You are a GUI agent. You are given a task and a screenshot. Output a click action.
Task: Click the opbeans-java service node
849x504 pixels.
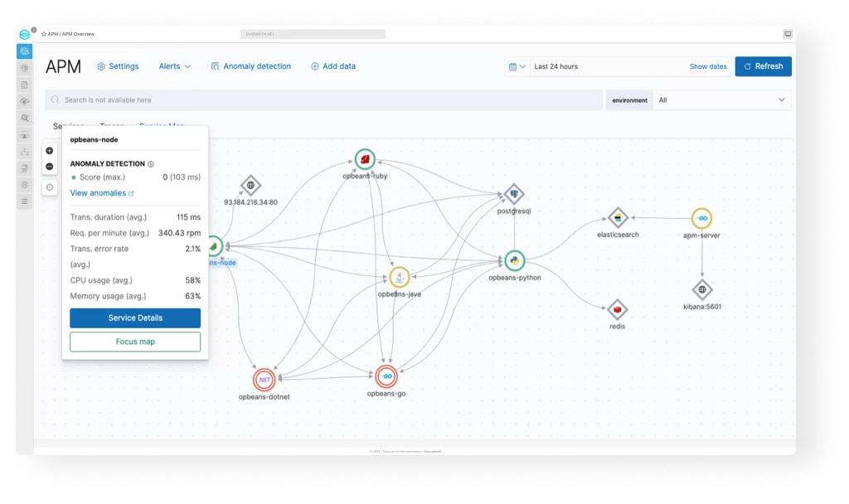coord(400,278)
